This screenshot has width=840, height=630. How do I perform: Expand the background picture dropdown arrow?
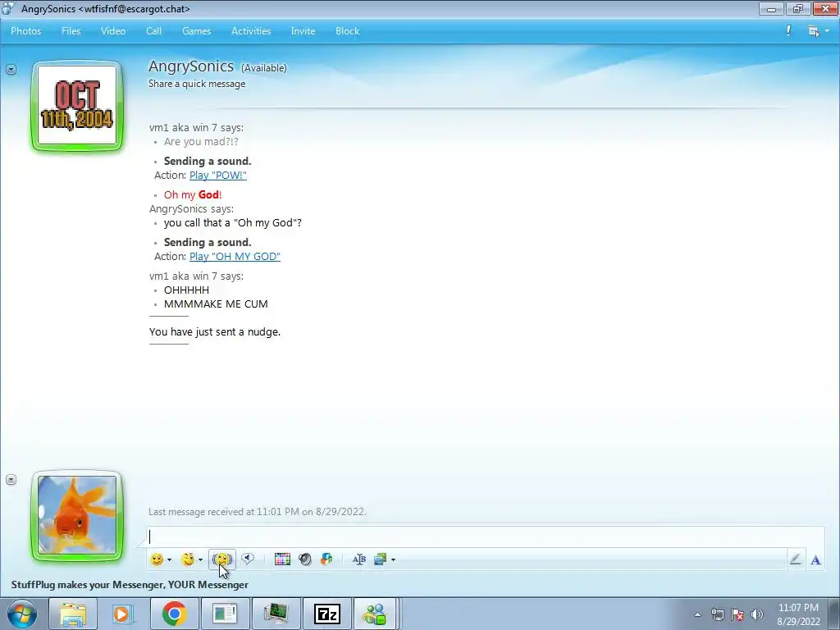[x=393, y=559]
